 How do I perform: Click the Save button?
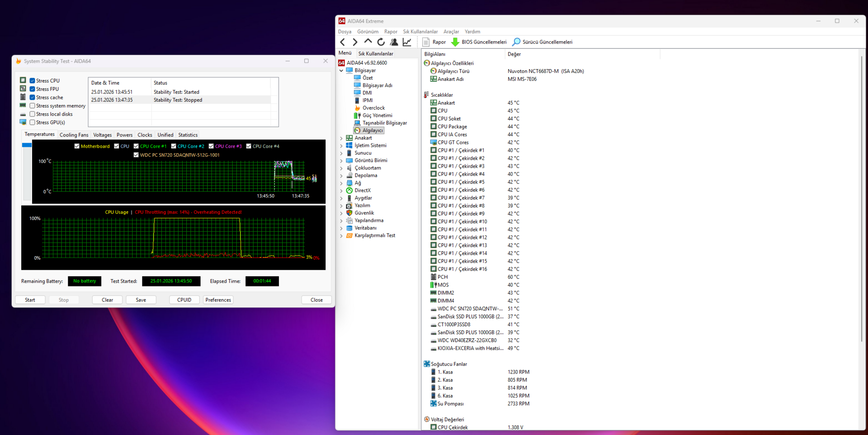[x=141, y=300]
